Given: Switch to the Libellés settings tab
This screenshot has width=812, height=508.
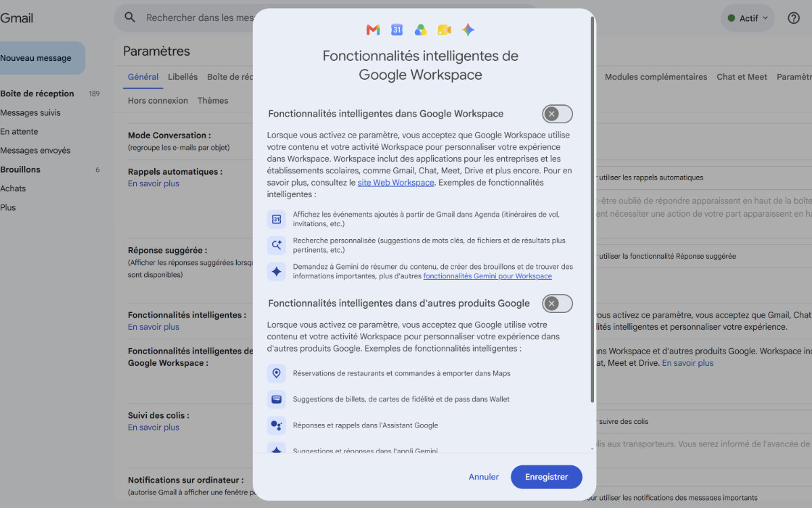Looking at the screenshot, I should [183, 77].
